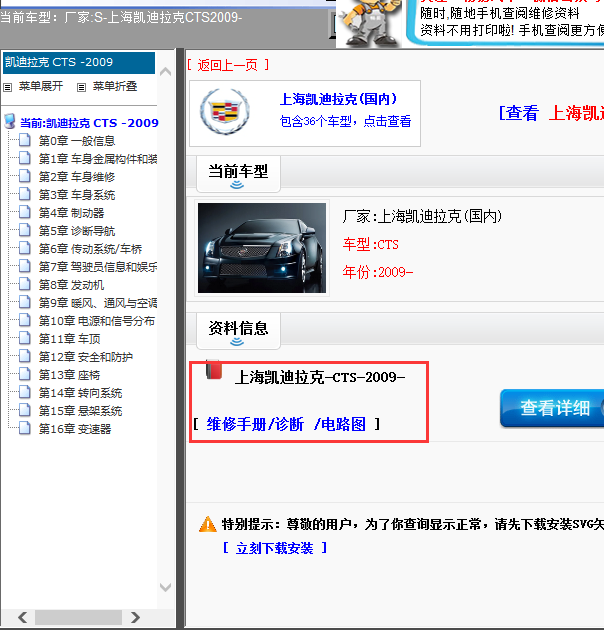This screenshot has height=630, width=604.
Task: Open chapter 第16章 变速器
Action: [75, 429]
